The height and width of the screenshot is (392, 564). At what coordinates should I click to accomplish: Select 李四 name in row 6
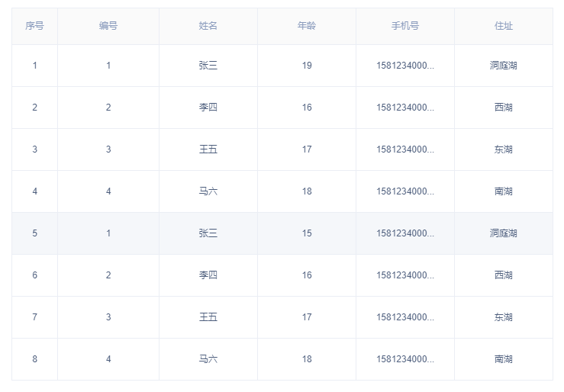click(208, 275)
